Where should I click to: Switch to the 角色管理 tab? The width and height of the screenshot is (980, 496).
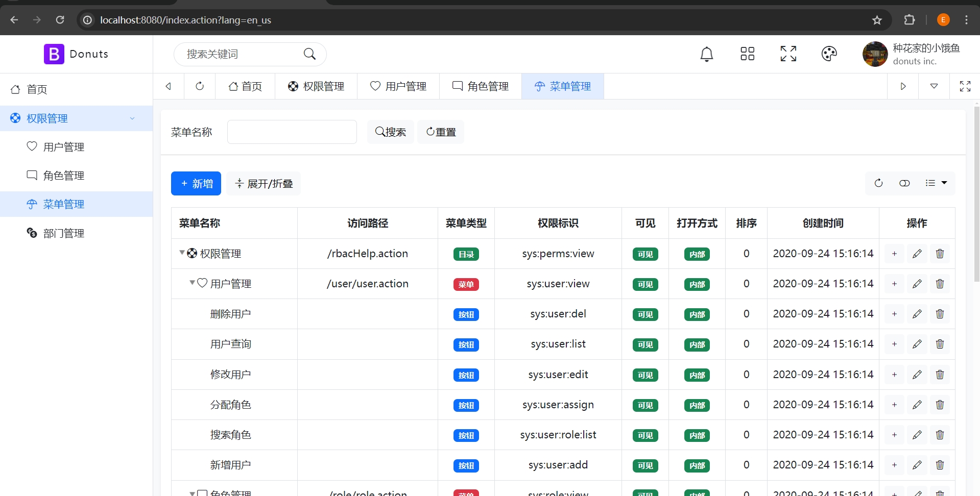click(480, 86)
